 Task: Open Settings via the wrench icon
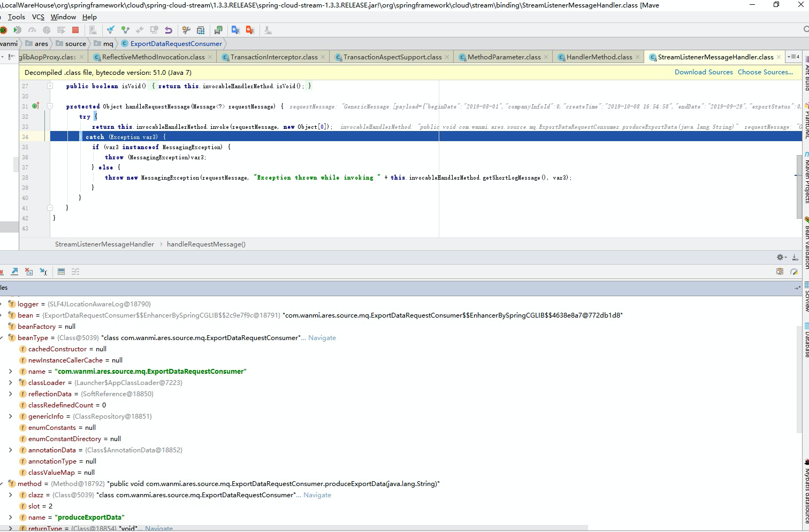(x=186, y=30)
